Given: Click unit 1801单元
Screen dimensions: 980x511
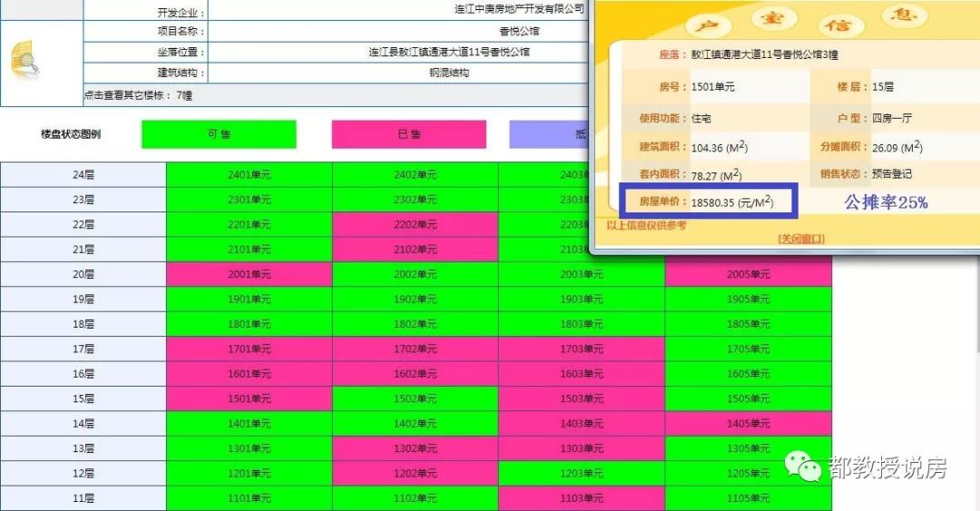Looking at the screenshot, I should 250,324.
